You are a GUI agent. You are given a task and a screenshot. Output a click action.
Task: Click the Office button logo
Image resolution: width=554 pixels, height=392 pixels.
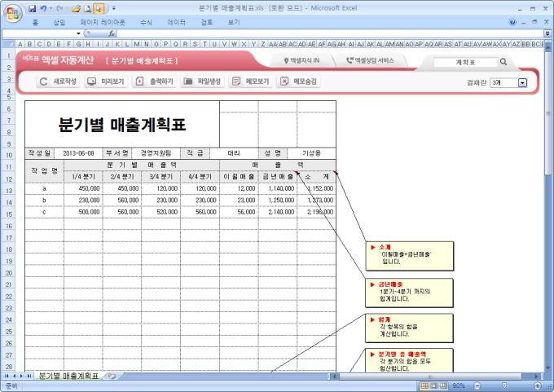pos(11,11)
